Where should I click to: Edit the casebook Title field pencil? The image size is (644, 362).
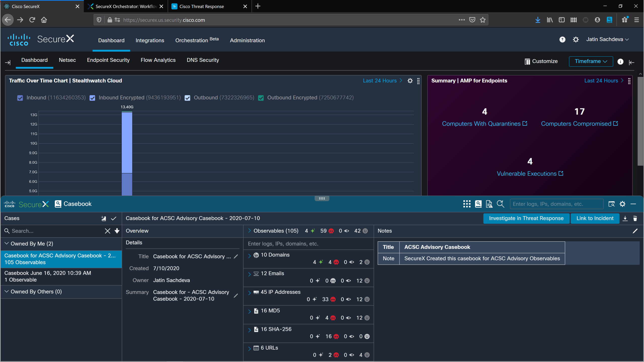[x=236, y=256]
